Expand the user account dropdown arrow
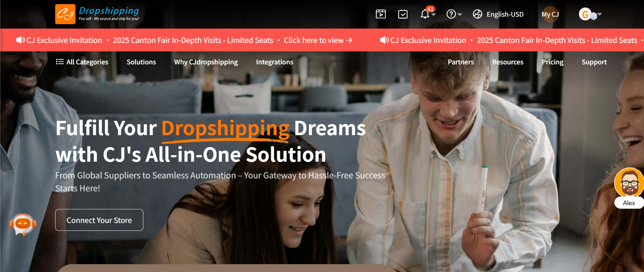The width and height of the screenshot is (644, 272). tap(600, 14)
